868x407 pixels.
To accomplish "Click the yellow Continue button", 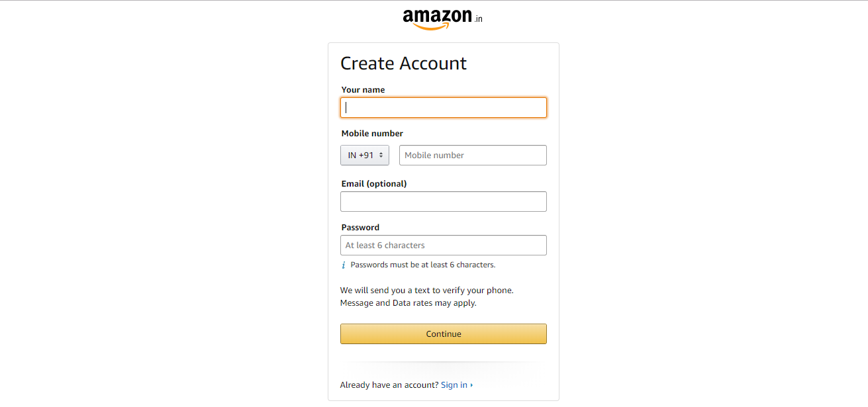I will 444,334.
